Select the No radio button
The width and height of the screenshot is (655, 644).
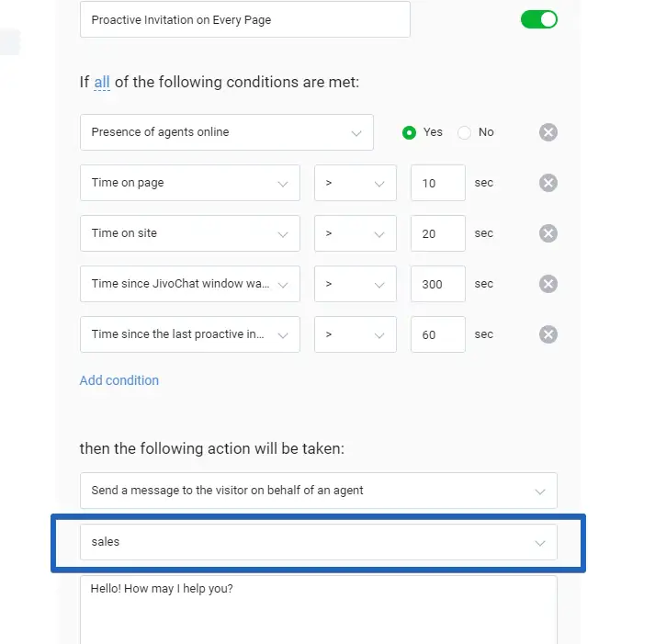(465, 132)
